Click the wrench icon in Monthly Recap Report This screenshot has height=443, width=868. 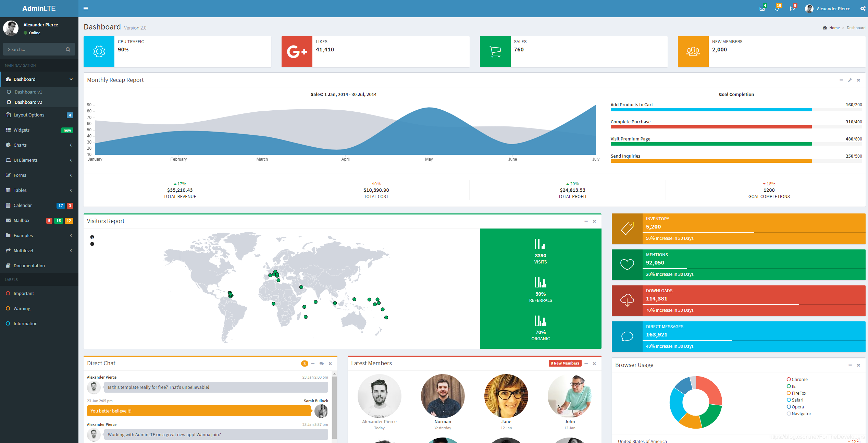click(850, 80)
